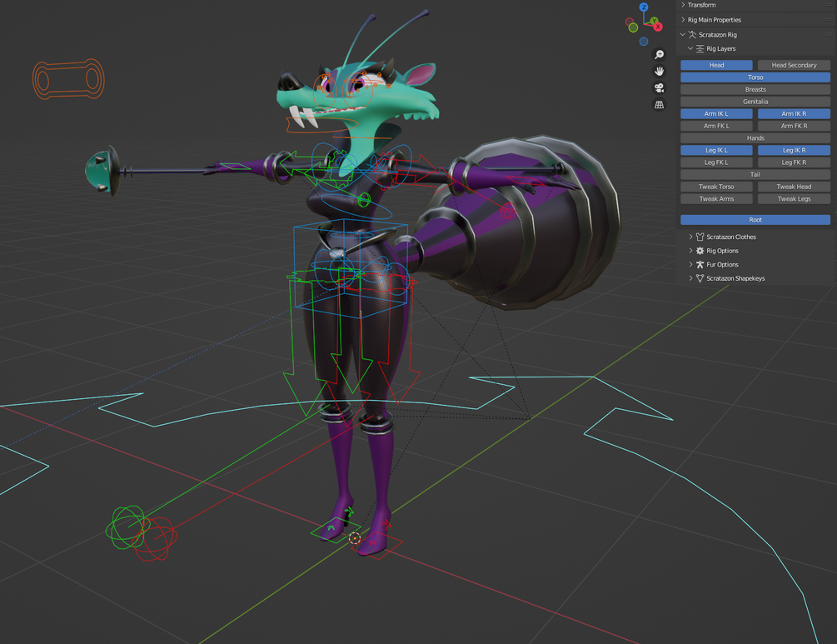The image size is (837, 644).
Task: Enable the Arm FK L layer
Action: pos(716,126)
